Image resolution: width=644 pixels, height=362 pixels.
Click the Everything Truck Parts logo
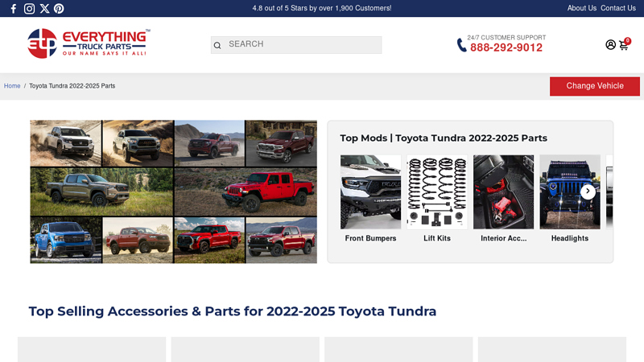pos(89,43)
